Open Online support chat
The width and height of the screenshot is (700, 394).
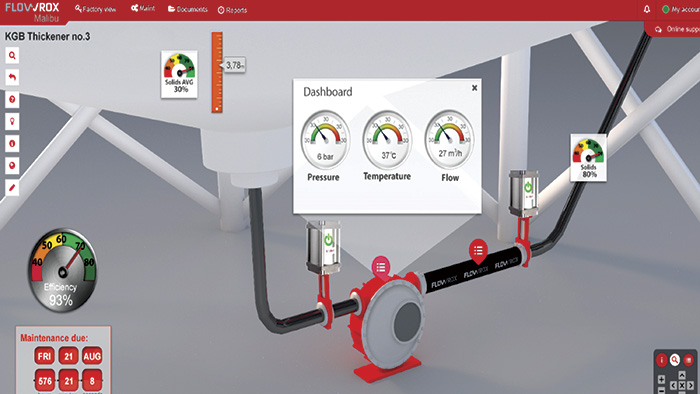(677, 29)
